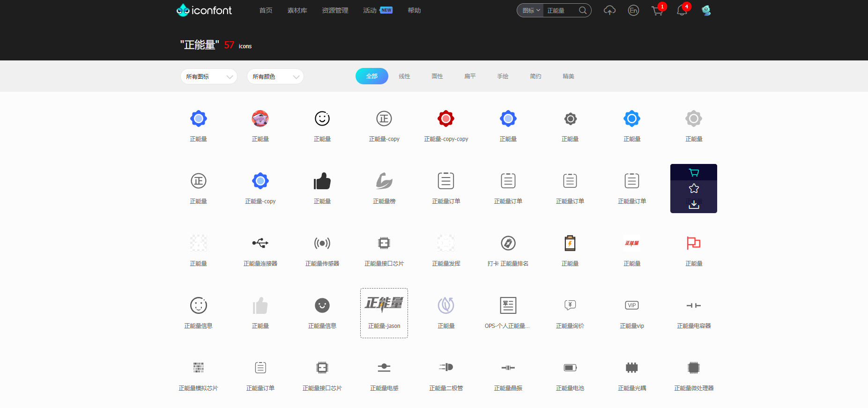This screenshot has height=408, width=868.
Task: Select the 正能量接口芯片 icon in third row
Action: pyautogui.click(x=384, y=243)
